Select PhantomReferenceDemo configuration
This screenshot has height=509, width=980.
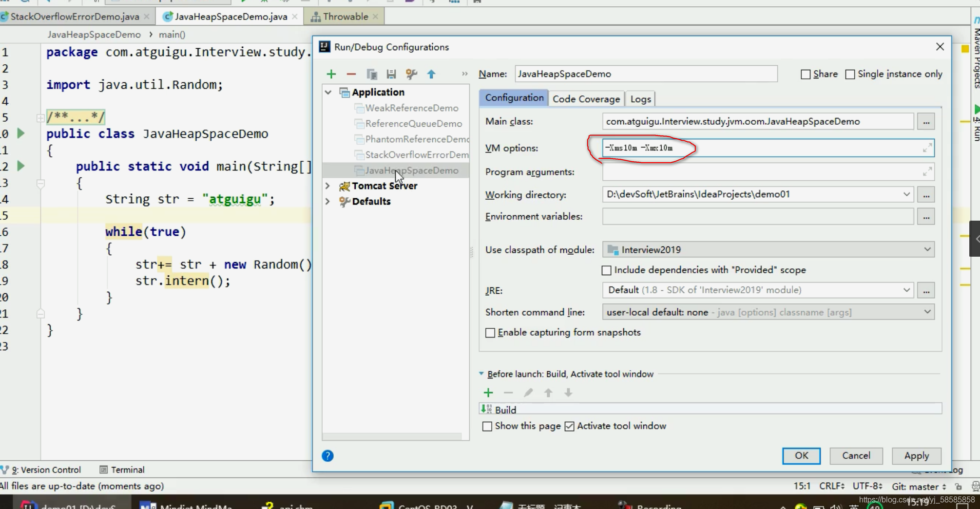[412, 139]
